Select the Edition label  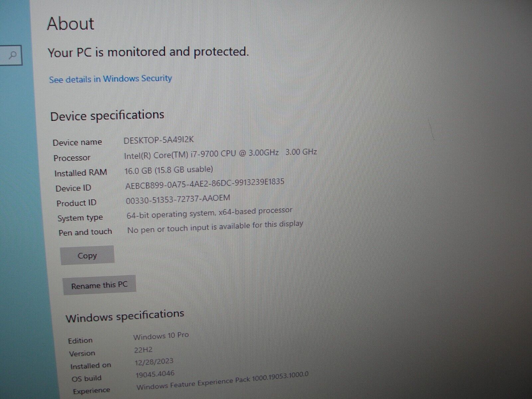pos(80,340)
